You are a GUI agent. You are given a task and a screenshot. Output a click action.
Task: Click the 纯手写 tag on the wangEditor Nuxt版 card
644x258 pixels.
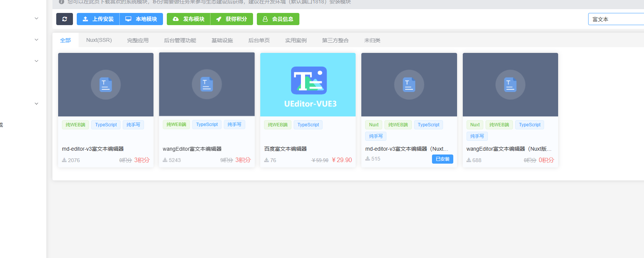coord(477,136)
